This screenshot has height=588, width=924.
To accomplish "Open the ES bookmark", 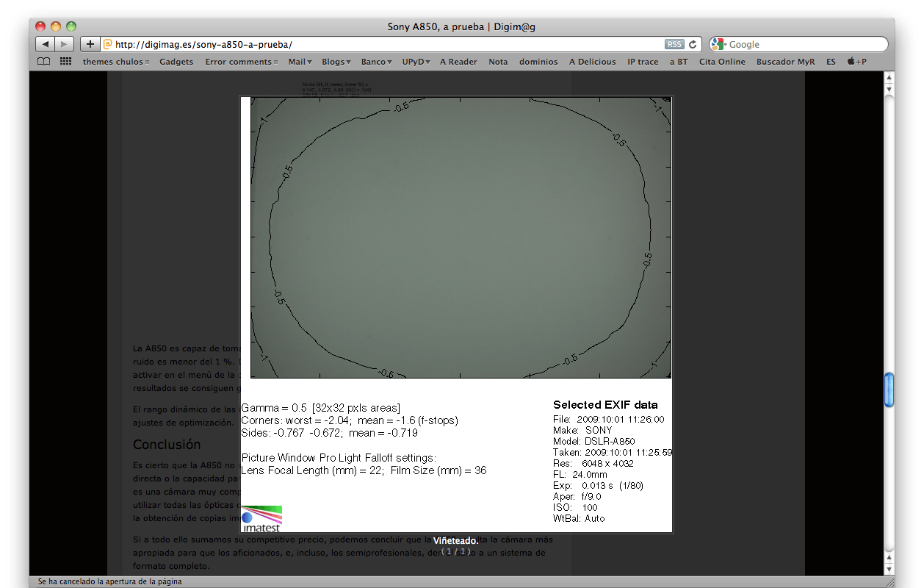I will coord(831,62).
